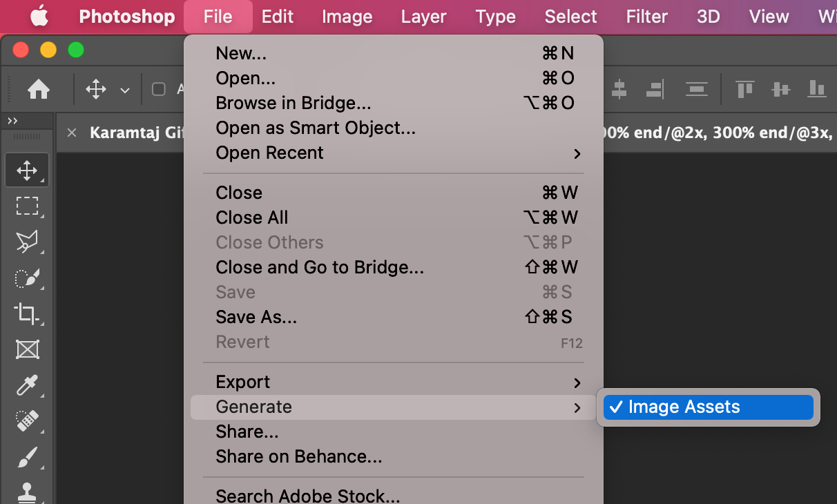Close the open File menu
This screenshot has width=837, height=504.
[218, 17]
